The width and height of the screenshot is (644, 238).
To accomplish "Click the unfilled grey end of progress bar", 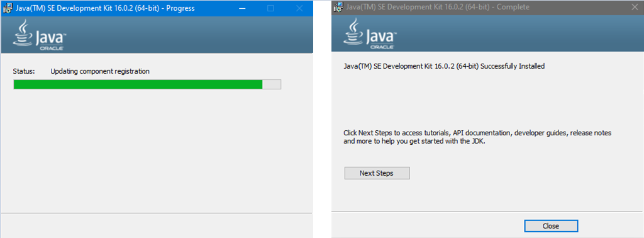I will click(x=272, y=84).
